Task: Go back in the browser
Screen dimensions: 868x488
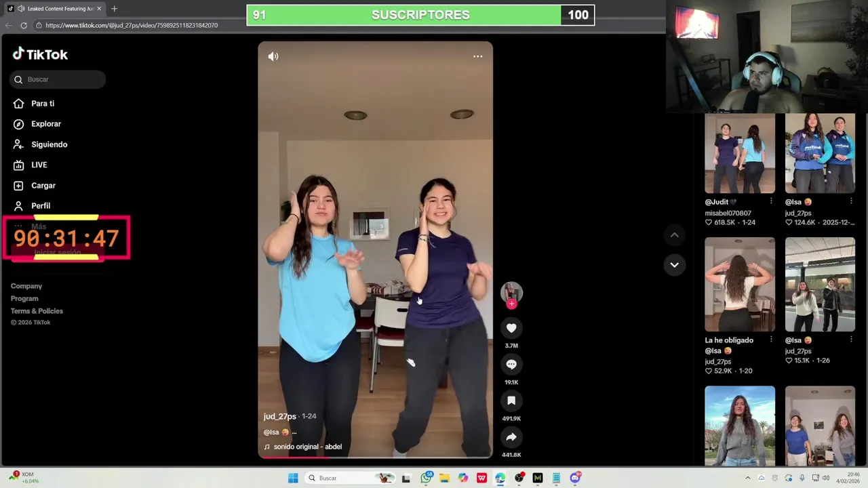Action: [x=9, y=25]
